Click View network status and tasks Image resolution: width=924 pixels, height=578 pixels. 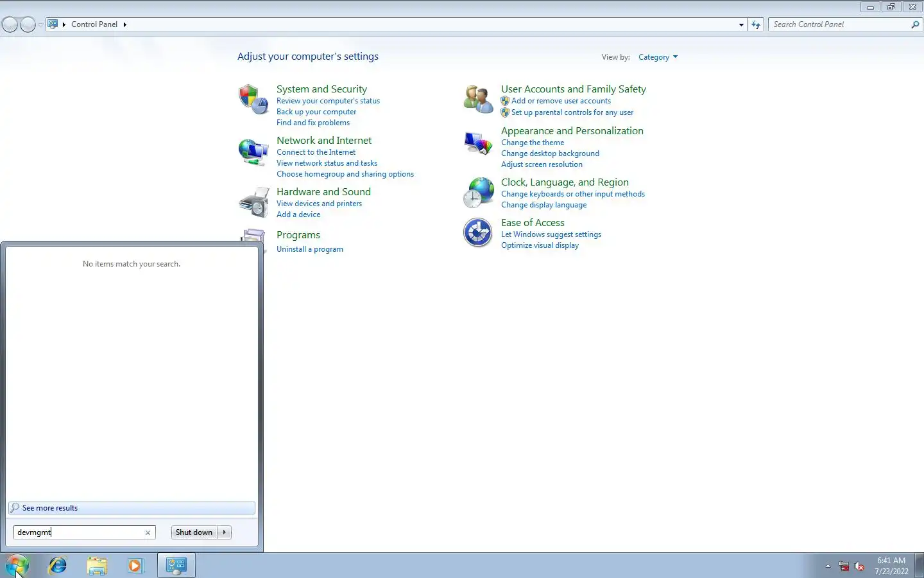pyautogui.click(x=327, y=163)
